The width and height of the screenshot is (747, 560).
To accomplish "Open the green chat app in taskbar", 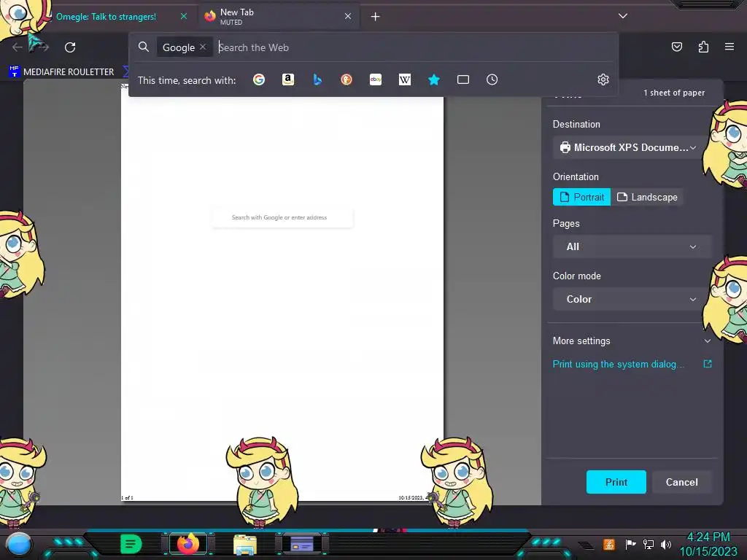I will [x=131, y=544].
